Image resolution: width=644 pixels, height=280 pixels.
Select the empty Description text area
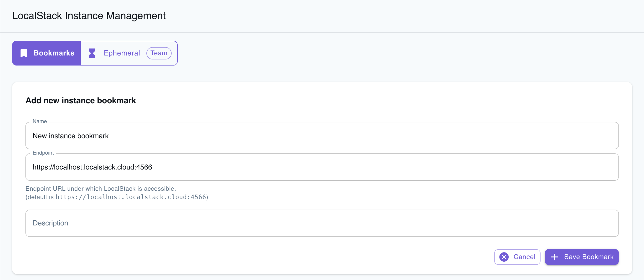(322, 223)
